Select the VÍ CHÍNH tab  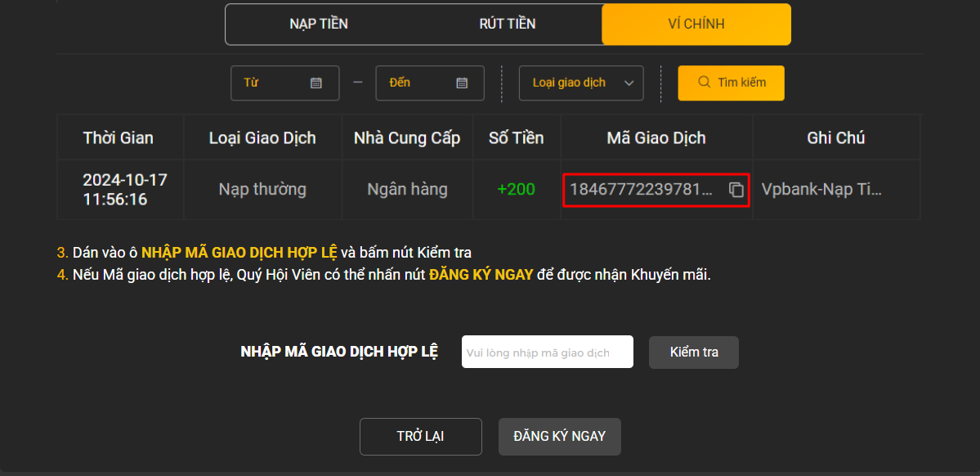(696, 24)
